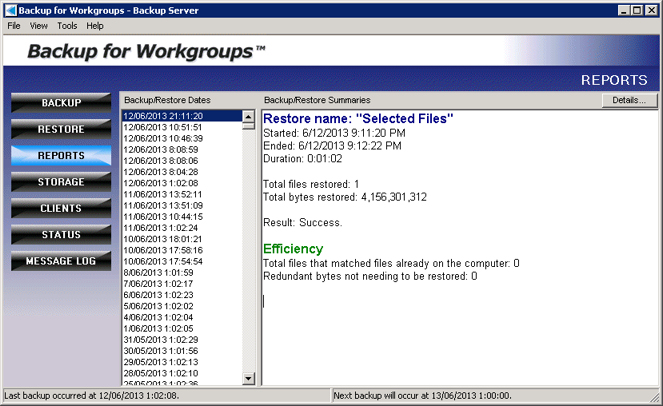Select report 11/06/2013 13:52:11
Image resolution: width=663 pixels, height=406 pixels.
[182, 194]
